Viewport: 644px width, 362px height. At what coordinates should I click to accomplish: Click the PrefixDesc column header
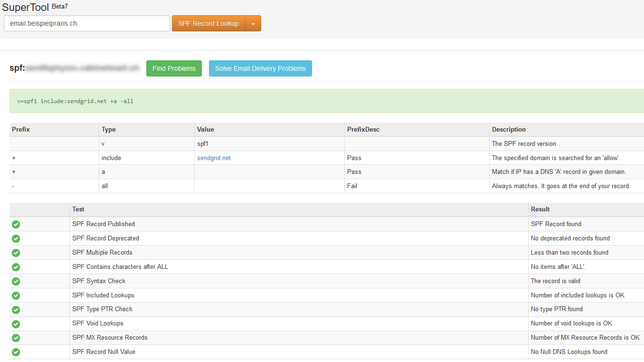coord(363,129)
